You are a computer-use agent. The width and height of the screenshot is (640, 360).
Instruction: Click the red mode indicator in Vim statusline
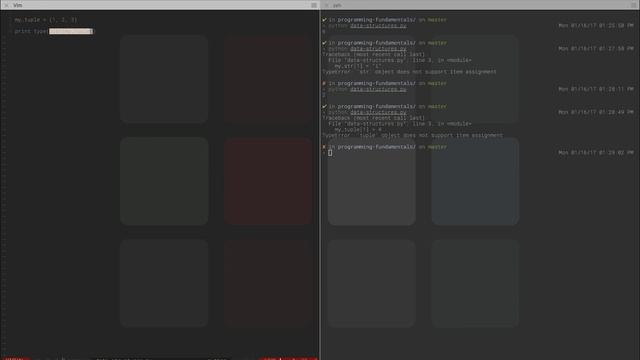15,358
